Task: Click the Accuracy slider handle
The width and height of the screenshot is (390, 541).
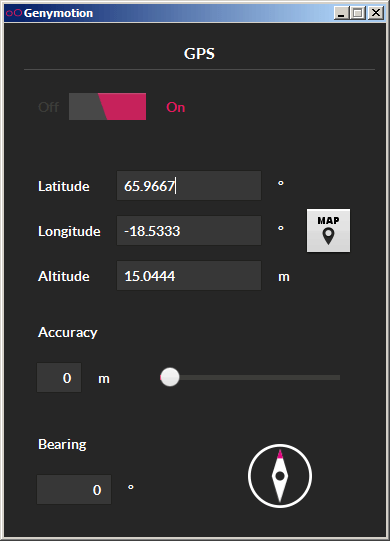Action: click(170, 377)
